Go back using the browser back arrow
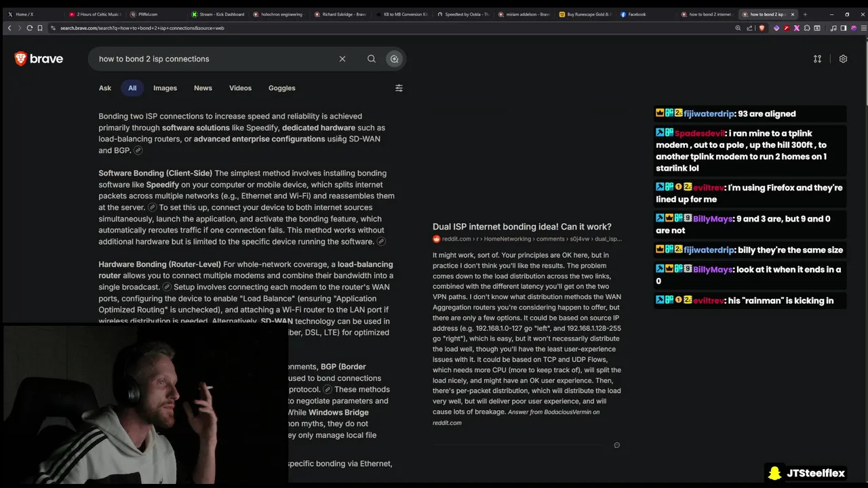Screen dimensions: 868x488 point(9,28)
